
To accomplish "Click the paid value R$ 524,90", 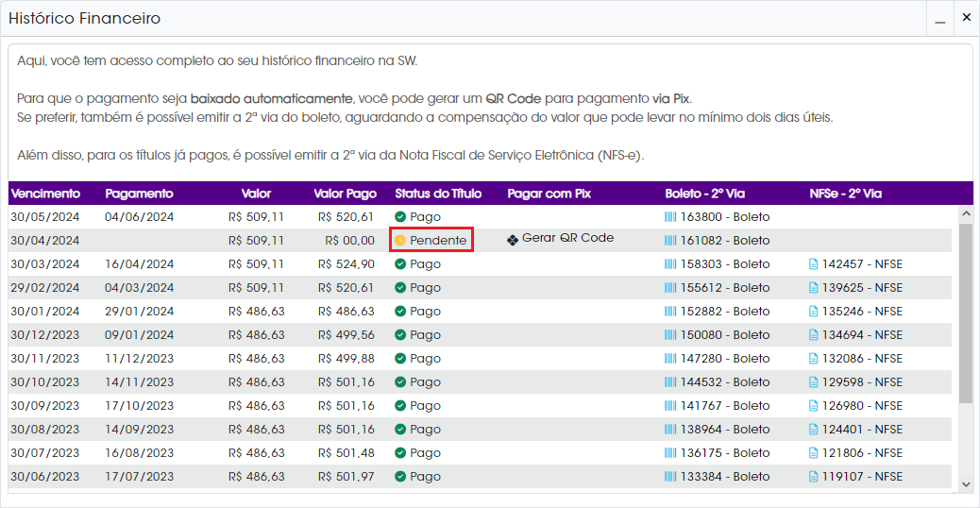I will point(346,264).
